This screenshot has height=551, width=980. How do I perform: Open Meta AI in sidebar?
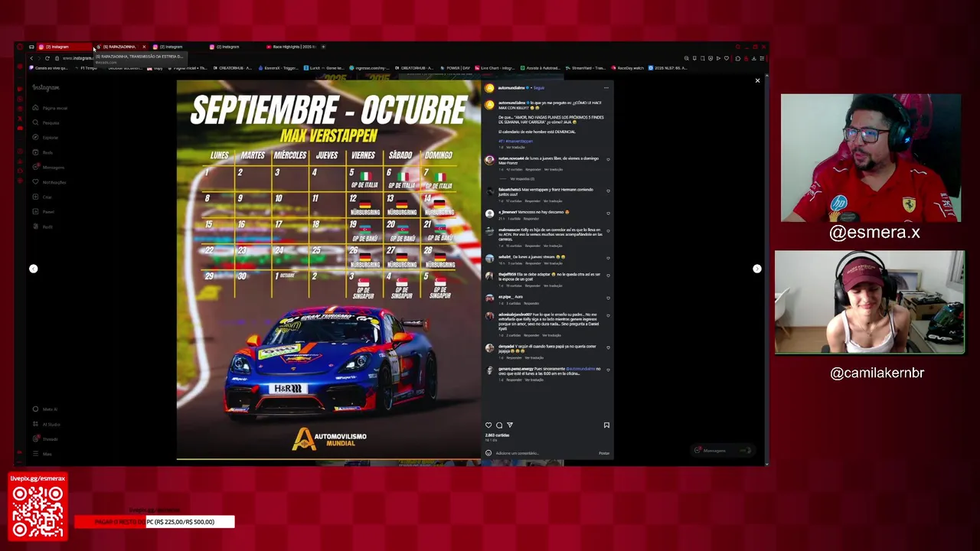[46, 409]
